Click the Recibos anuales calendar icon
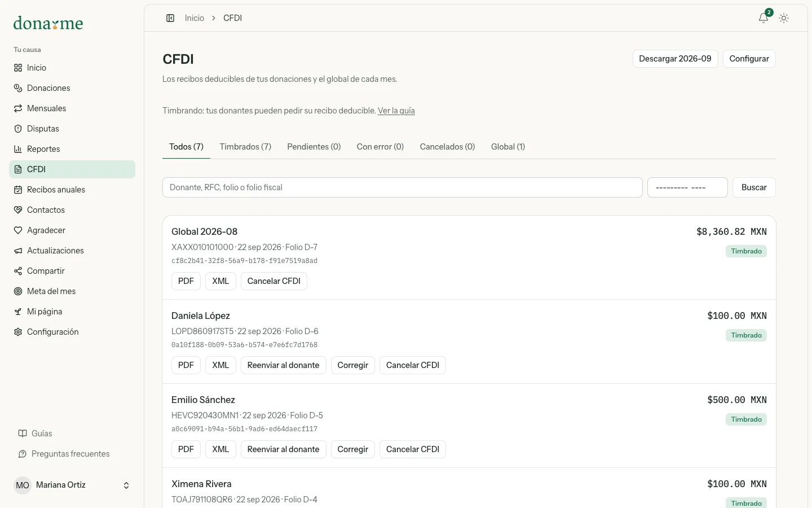 click(18, 190)
